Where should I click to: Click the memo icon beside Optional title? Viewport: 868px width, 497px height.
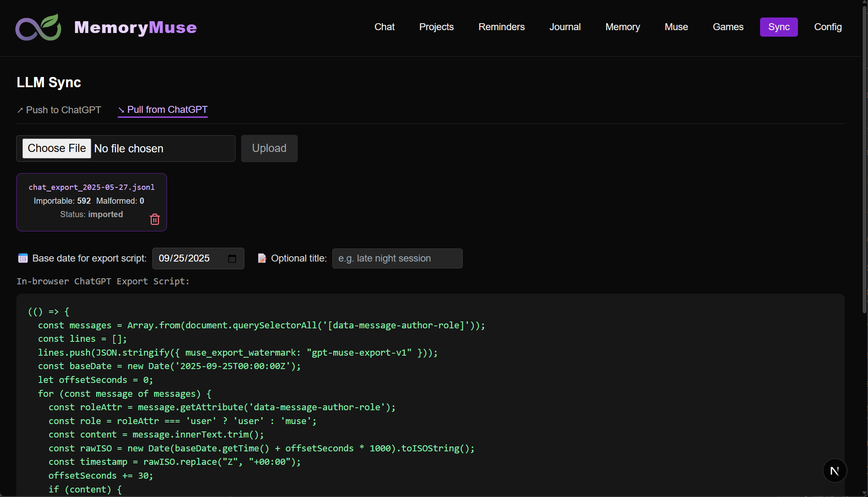click(x=262, y=258)
